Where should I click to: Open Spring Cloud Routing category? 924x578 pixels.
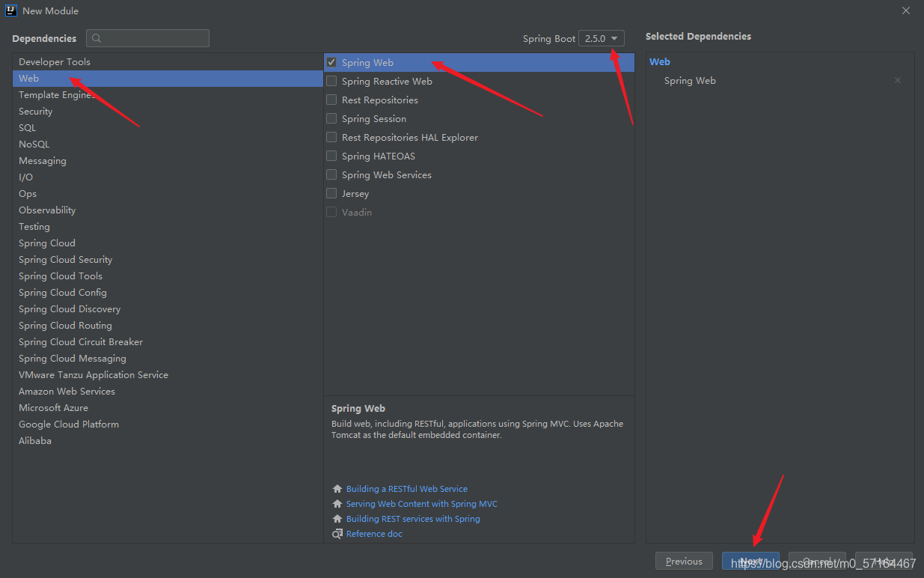pyautogui.click(x=168, y=325)
